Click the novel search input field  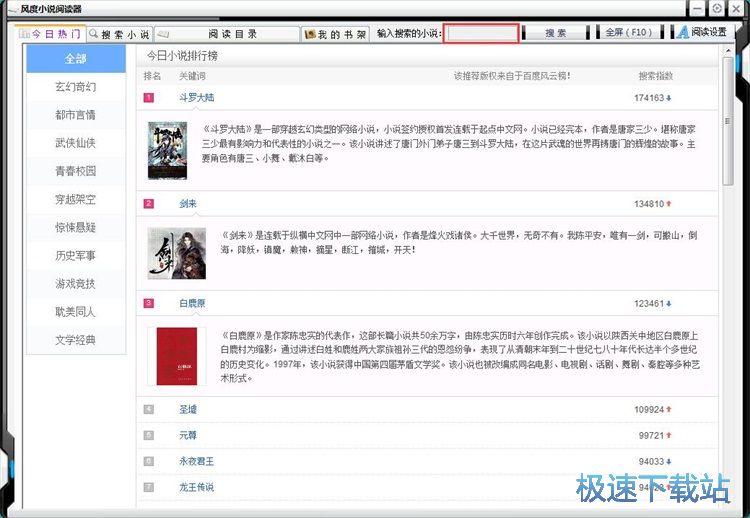click(482, 33)
